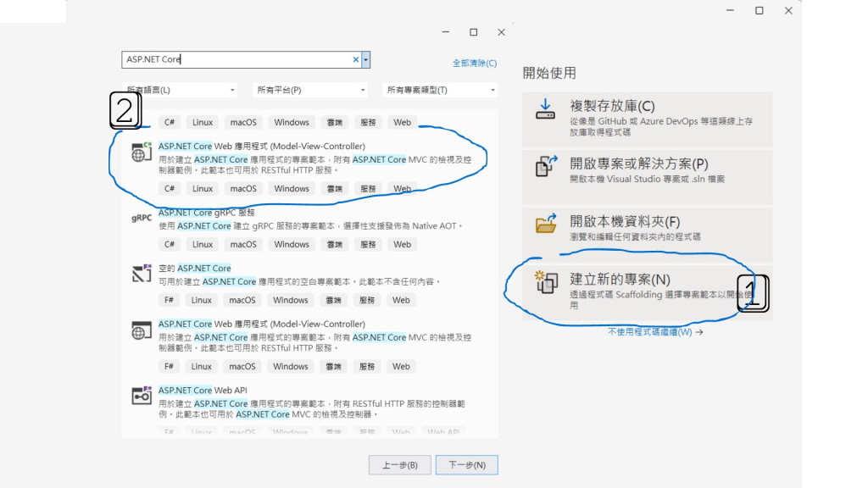This screenshot has height=488, width=868.
Task: Select the gRPC service template icon
Action: click(x=142, y=218)
